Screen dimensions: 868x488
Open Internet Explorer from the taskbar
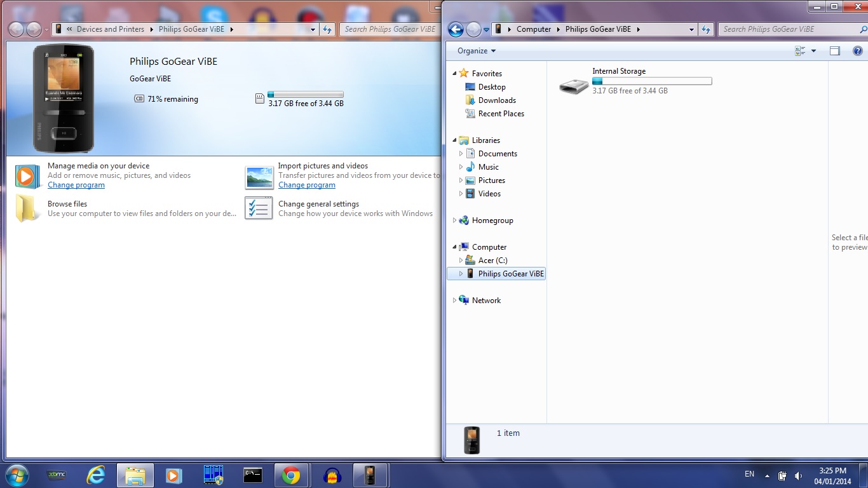click(x=96, y=475)
